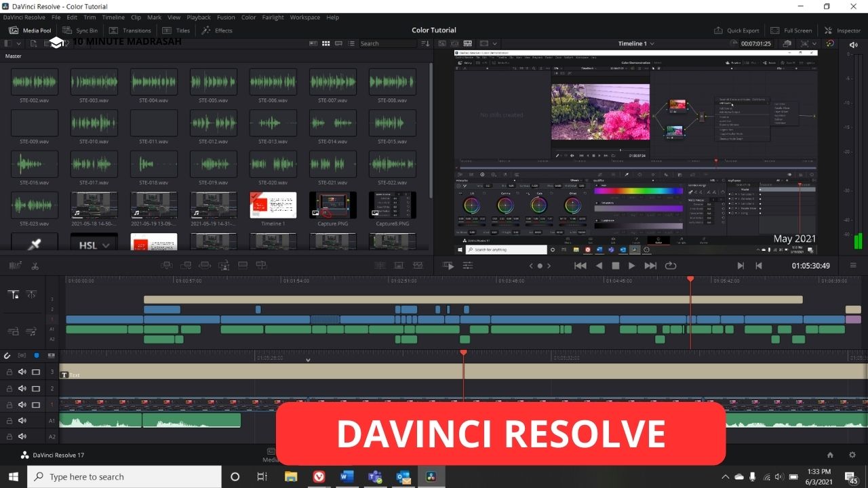Open the Timeline 1 dropdown
The height and width of the screenshot is (488, 868).
click(636, 43)
